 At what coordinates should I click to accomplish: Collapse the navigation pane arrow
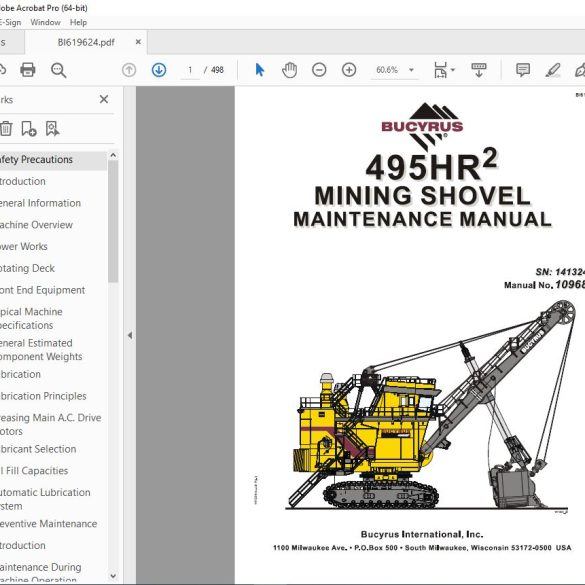(x=130, y=335)
